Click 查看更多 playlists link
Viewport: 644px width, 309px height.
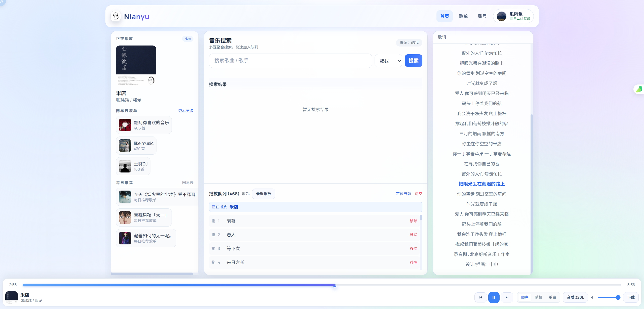[x=186, y=111]
